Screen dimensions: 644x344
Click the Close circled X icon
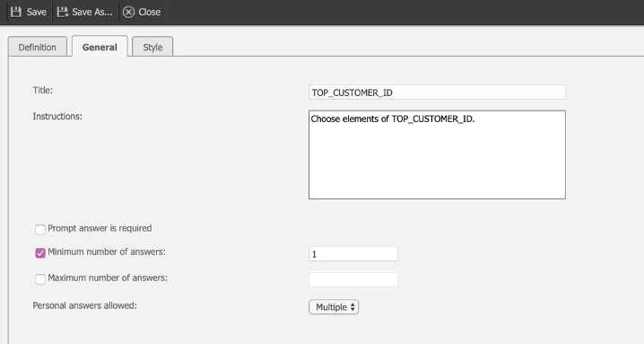point(128,12)
